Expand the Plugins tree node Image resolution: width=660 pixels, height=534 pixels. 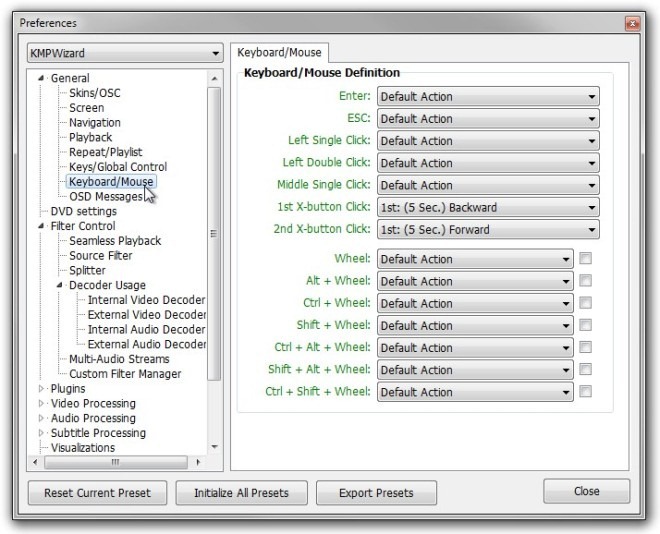pos(41,389)
